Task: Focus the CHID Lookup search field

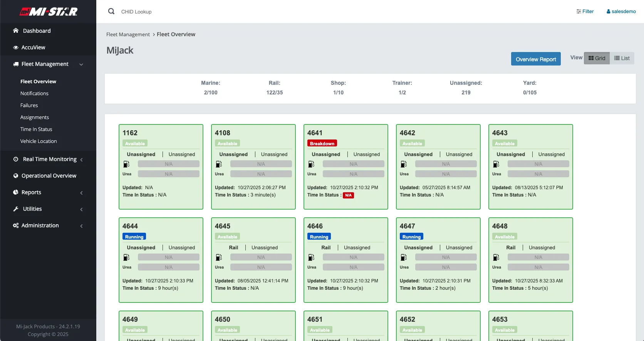Action: [x=136, y=12]
